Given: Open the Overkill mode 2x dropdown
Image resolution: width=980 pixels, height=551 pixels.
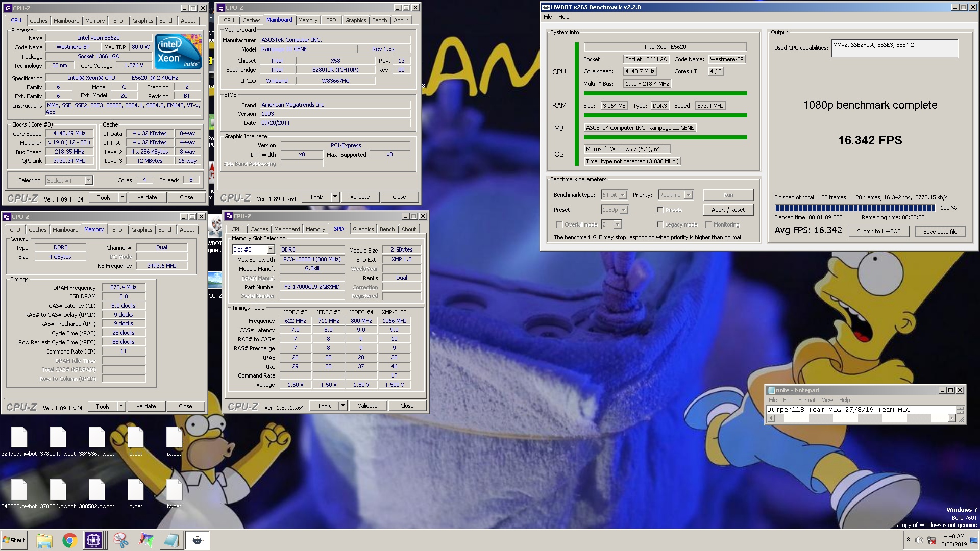Looking at the screenshot, I should pyautogui.click(x=611, y=224).
